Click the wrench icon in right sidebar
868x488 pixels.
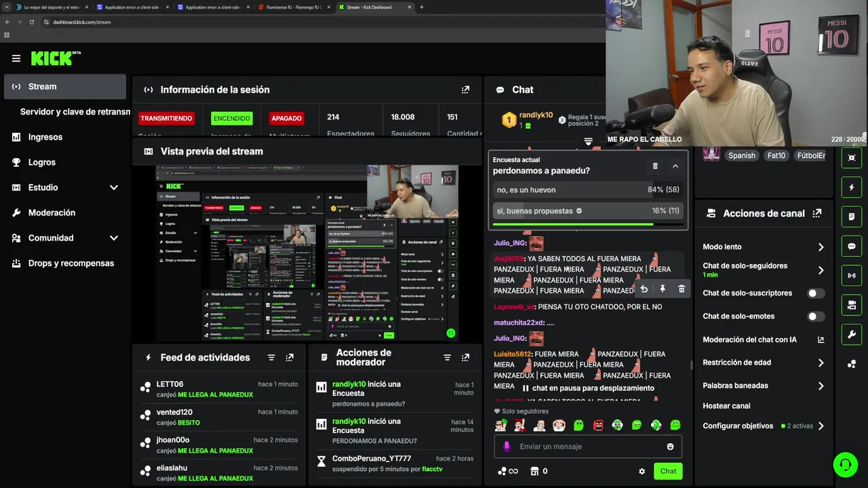click(852, 335)
